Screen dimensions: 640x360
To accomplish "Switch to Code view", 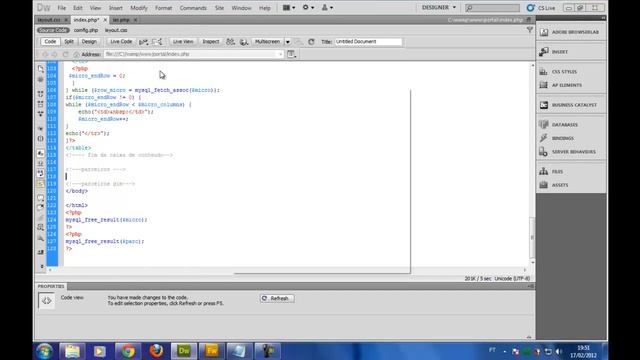I will (x=50, y=42).
